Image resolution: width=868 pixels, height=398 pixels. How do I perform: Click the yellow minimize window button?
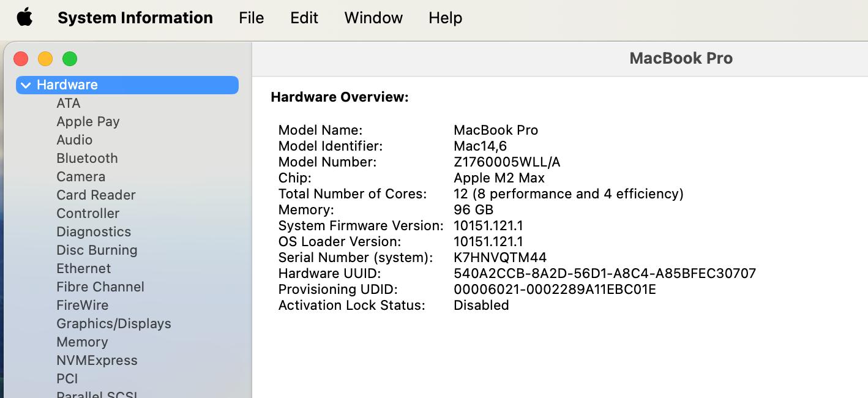(45, 59)
